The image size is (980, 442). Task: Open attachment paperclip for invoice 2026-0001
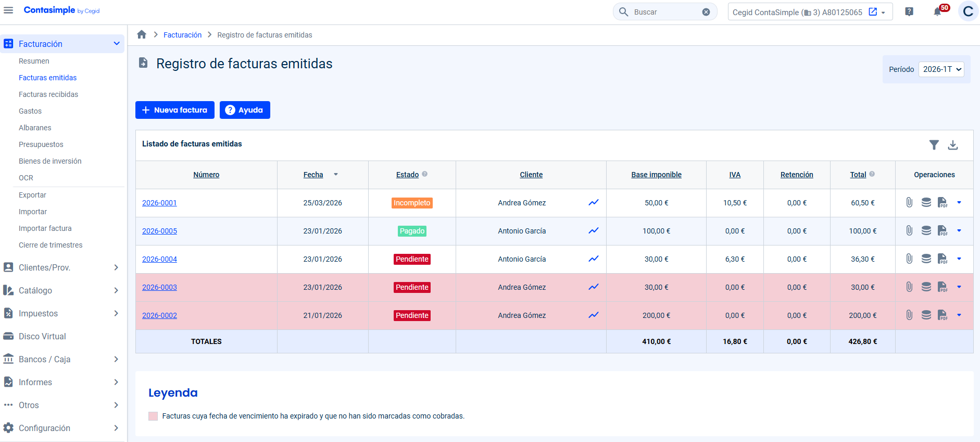click(909, 203)
